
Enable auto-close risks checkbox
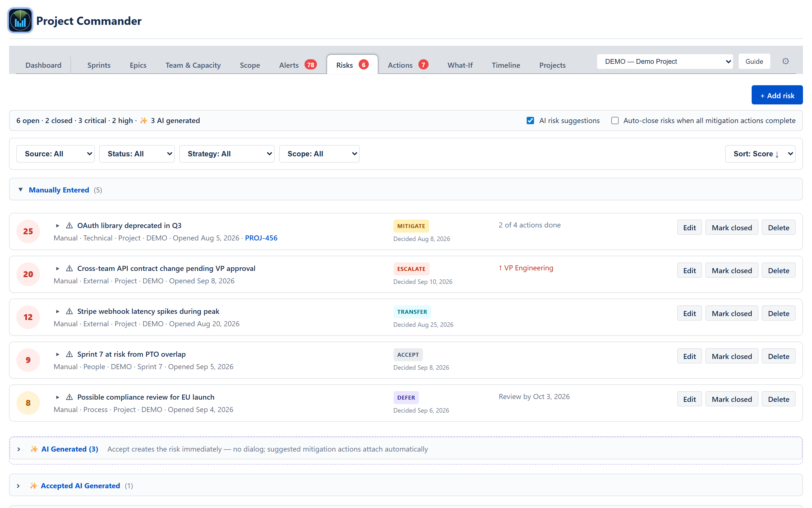pos(615,121)
